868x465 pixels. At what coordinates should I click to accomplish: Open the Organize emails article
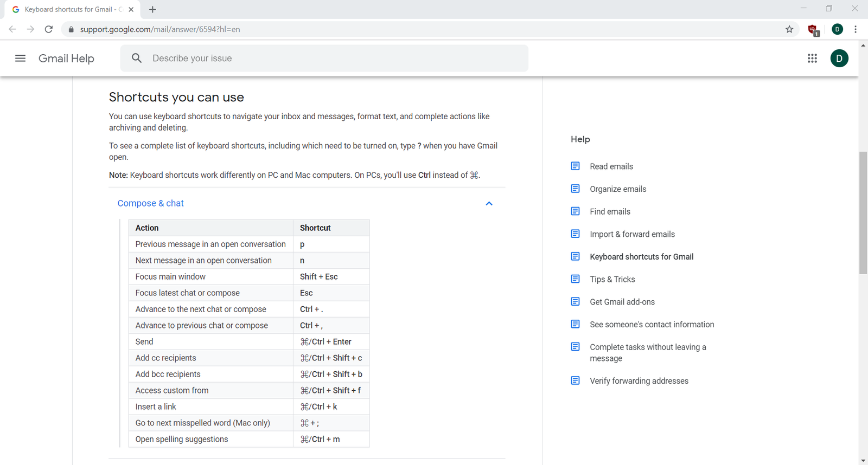click(x=618, y=189)
